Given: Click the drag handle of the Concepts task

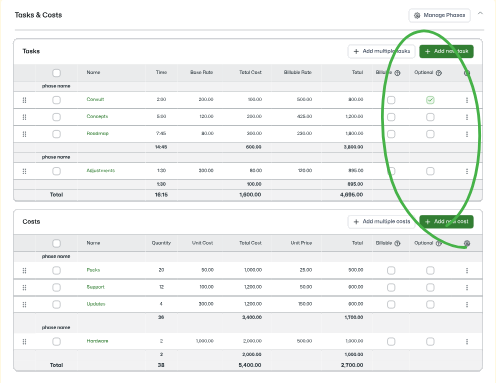Looking at the screenshot, I should (24, 117).
